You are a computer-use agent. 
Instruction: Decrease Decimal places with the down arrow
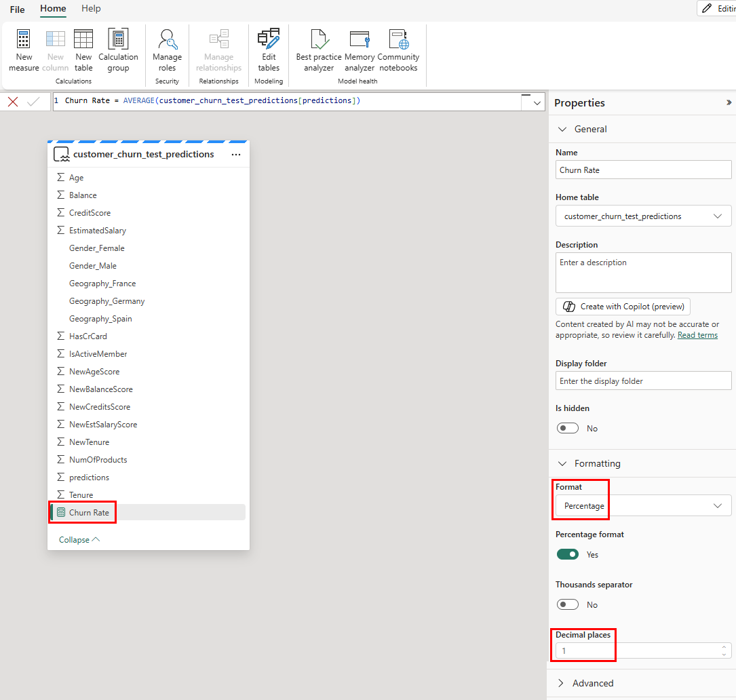(x=724, y=654)
